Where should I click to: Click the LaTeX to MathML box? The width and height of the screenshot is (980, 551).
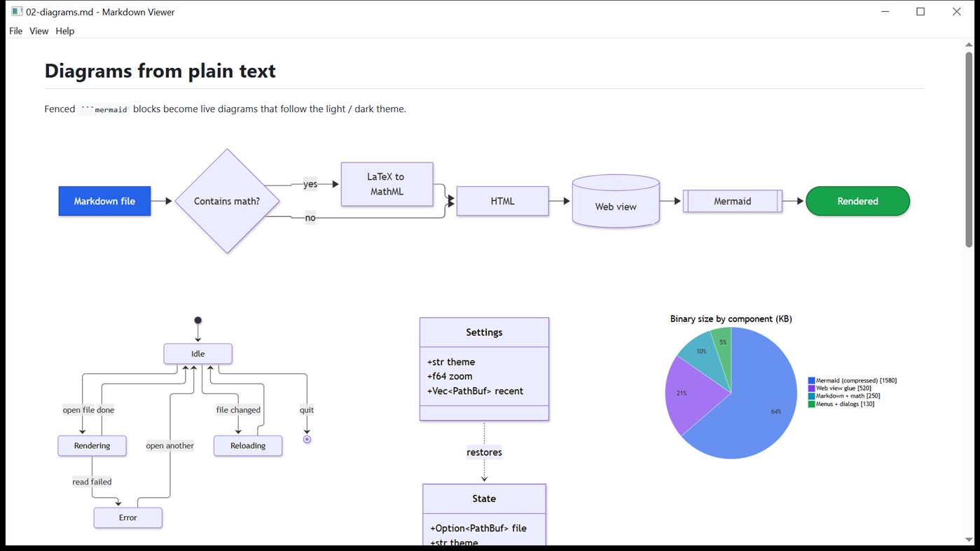pyautogui.click(x=387, y=184)
